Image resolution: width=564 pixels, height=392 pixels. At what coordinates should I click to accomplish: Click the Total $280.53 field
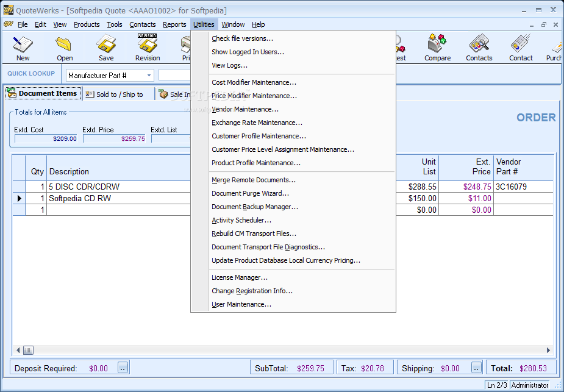pyautogui.click(x=520, y=368)
